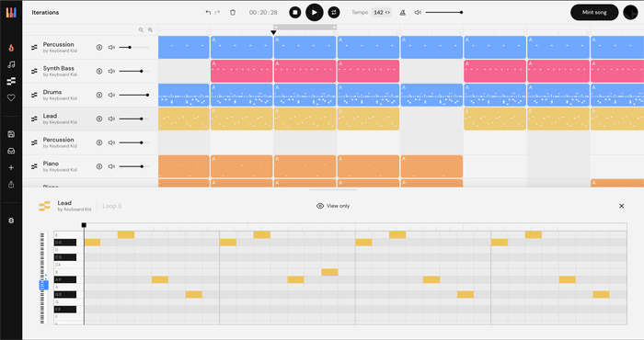Click the blue keyboard range thumb
This screenshot has width=644, height=340.
click(43, 285)
